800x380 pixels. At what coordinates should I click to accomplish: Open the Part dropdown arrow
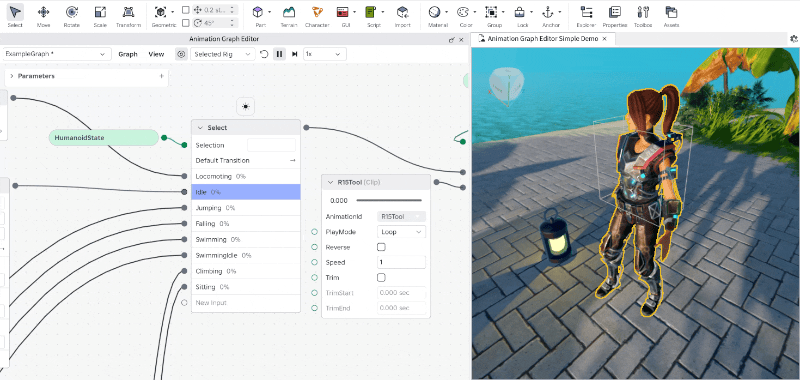(269, 12)
